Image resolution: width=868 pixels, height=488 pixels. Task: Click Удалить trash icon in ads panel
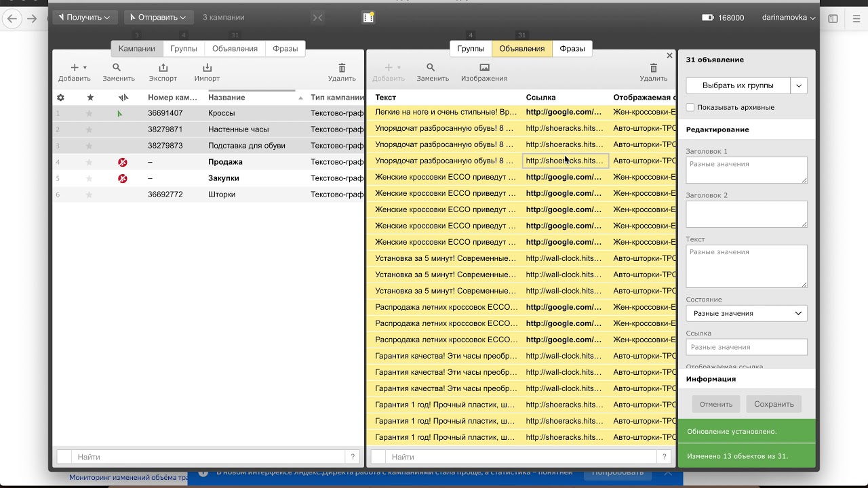point(654,68)
